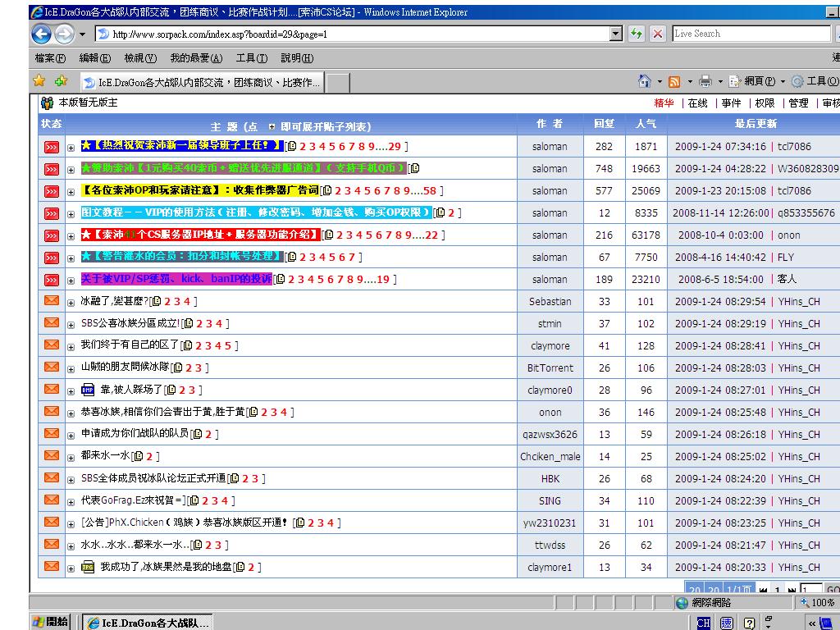The height and width of the screenshot is (630, 840).
Task: Click the red hot-topic icon on the first sticky thread
Action: pyautogui.click(x=51, y=146)
